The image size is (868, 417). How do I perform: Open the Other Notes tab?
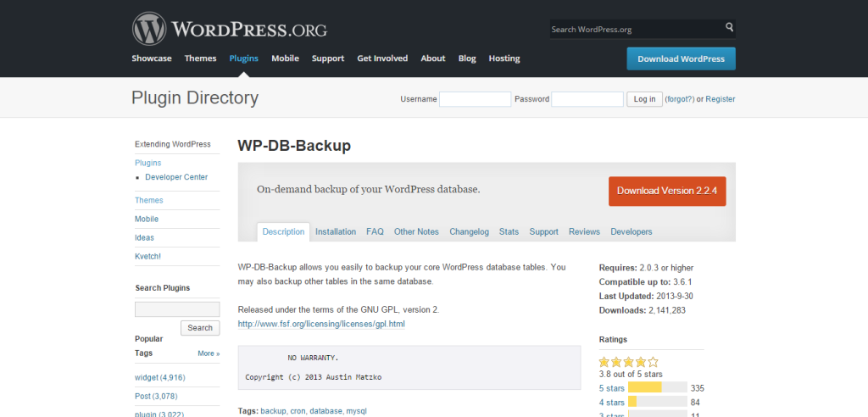(x=416, y=232)
